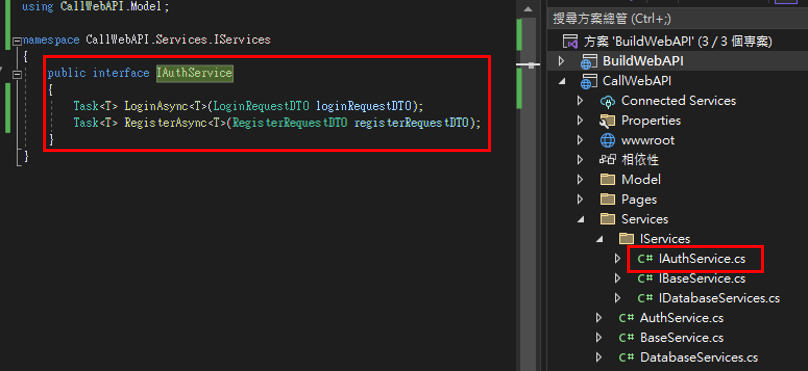
Task: Expand the Model folder
Action: pyautogui.click(x=580, y=179)
